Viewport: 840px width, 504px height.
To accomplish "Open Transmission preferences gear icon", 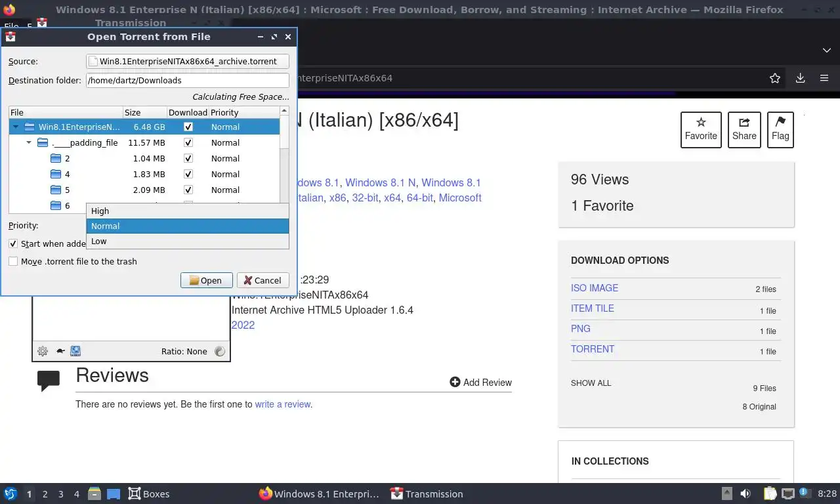I will tap(43, 351).
